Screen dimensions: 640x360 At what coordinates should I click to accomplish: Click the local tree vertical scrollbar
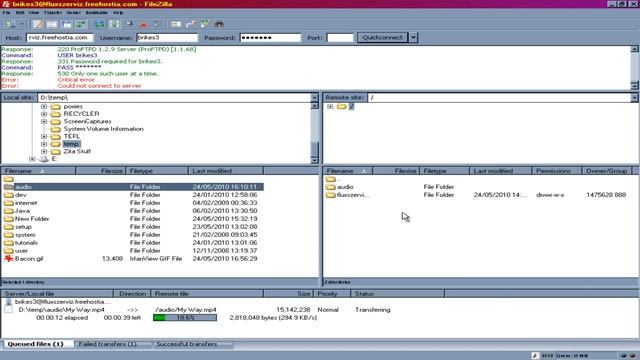tap(314, 133)
